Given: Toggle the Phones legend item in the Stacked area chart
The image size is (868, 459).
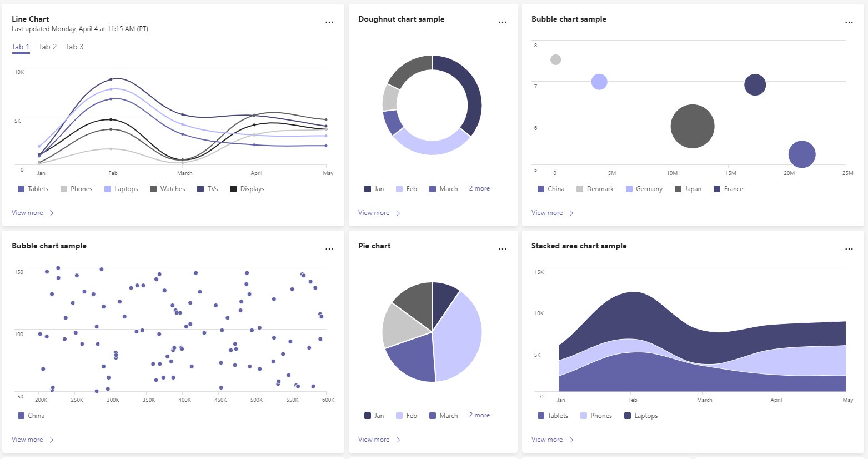Looking at the screenshot, I should tap(596, 416).
